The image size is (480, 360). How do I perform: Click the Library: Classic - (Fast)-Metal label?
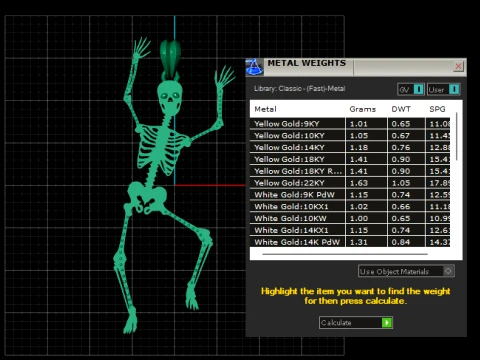point(299,89)
